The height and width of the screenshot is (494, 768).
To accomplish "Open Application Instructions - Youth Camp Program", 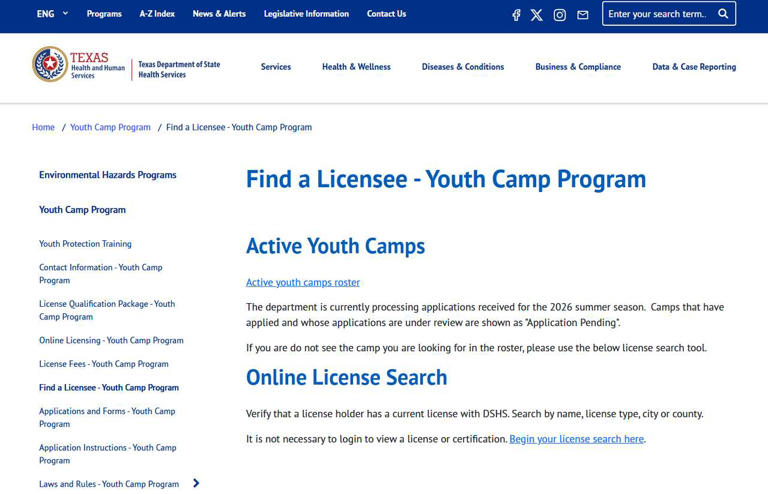I will pos(108,454).
